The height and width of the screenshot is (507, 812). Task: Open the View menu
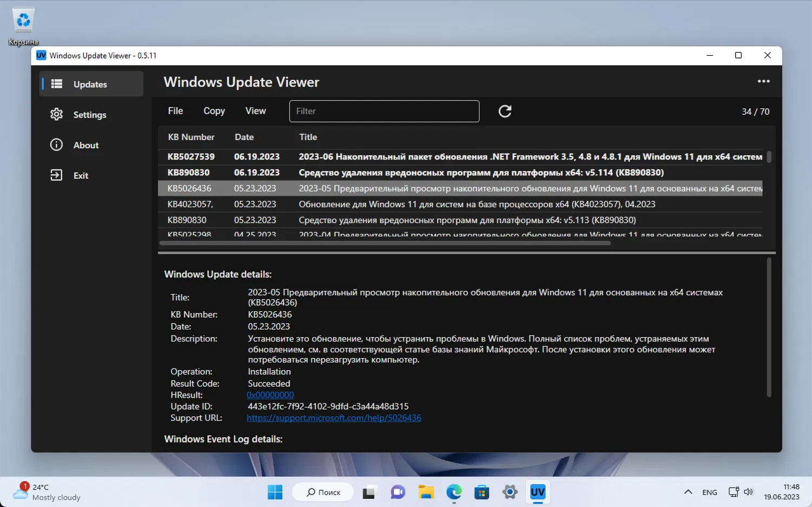tap(256, 111)
